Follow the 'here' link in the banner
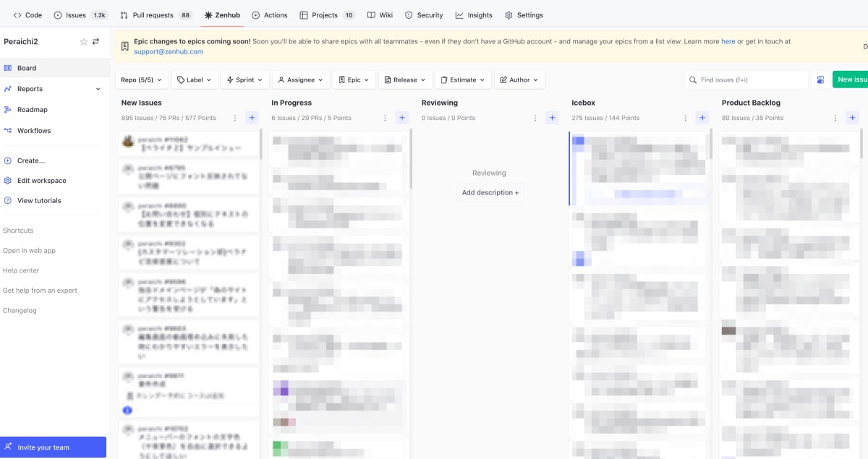The image size is (868, 459). (x=728, y=42)
